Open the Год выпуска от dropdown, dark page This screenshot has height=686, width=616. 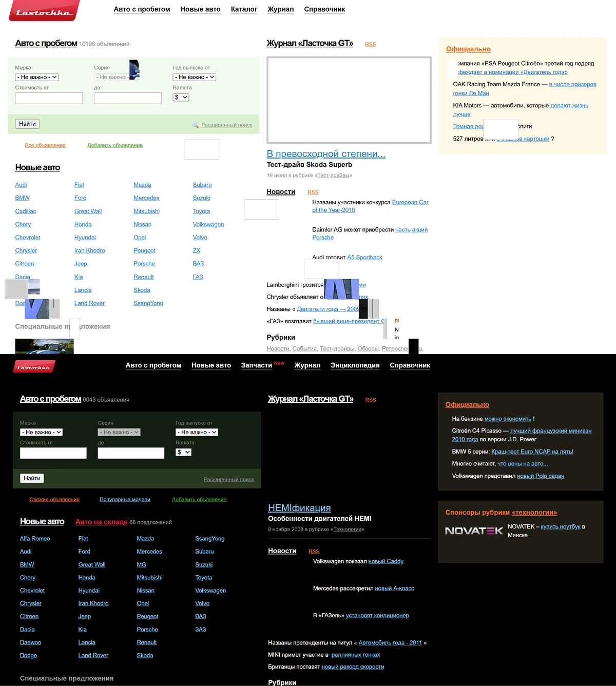[197, 432]
